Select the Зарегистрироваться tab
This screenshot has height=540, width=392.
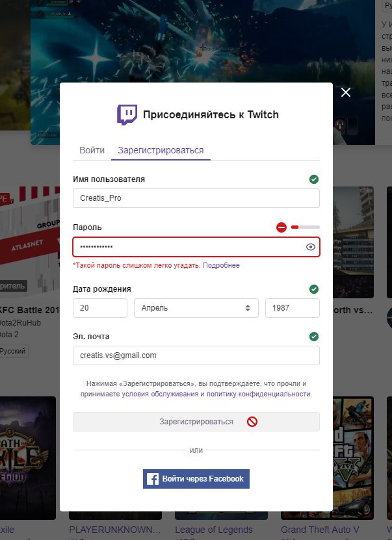[x=161, y=151]
